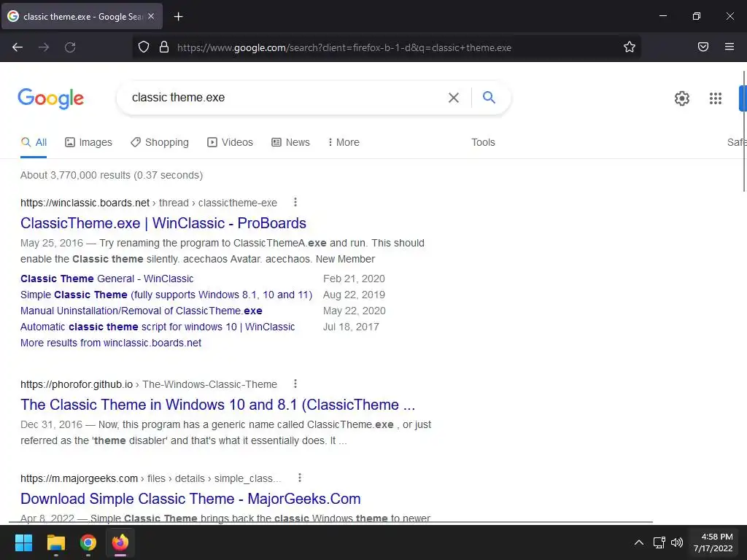Open the Google apps grid
Image resolution: width=747 pixels, height=560 pixels.
pos(715,98)
